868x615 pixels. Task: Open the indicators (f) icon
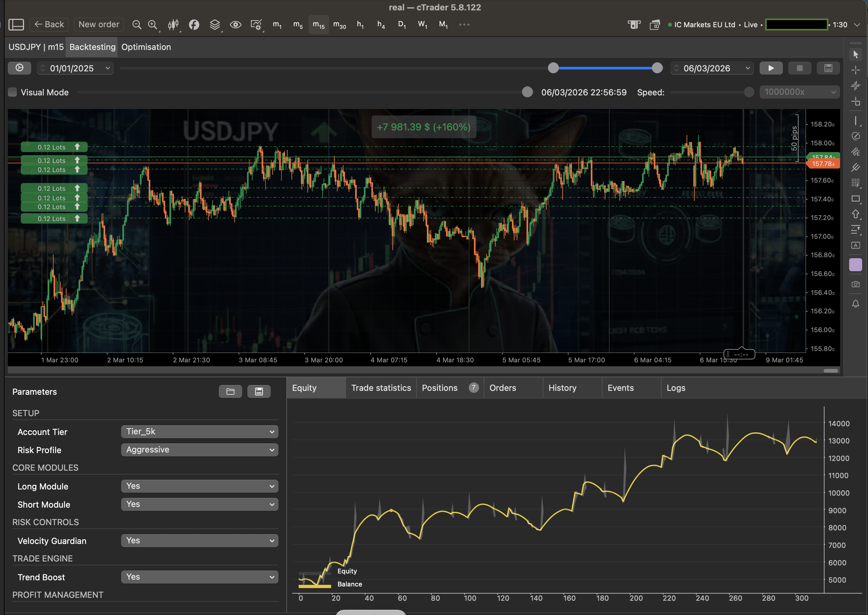[194, 25]
